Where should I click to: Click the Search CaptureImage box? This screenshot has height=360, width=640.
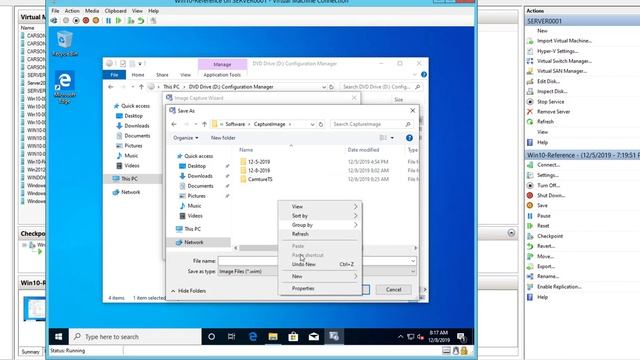click(371, 124)
